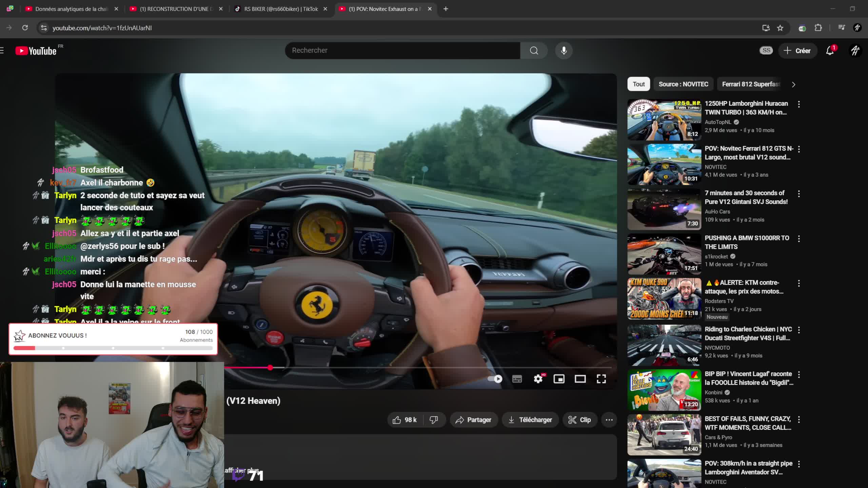Open menu for 1250HP Lamborghini Huracan video
Viewport: 868px width, 488px height.
pyautogui.click(x=799, y=104)
